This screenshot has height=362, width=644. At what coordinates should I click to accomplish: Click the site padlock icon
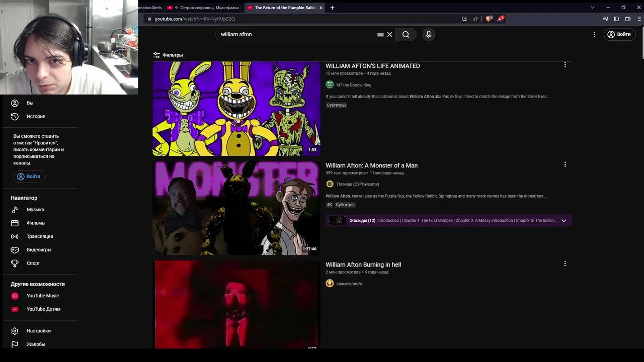(149, 19)
